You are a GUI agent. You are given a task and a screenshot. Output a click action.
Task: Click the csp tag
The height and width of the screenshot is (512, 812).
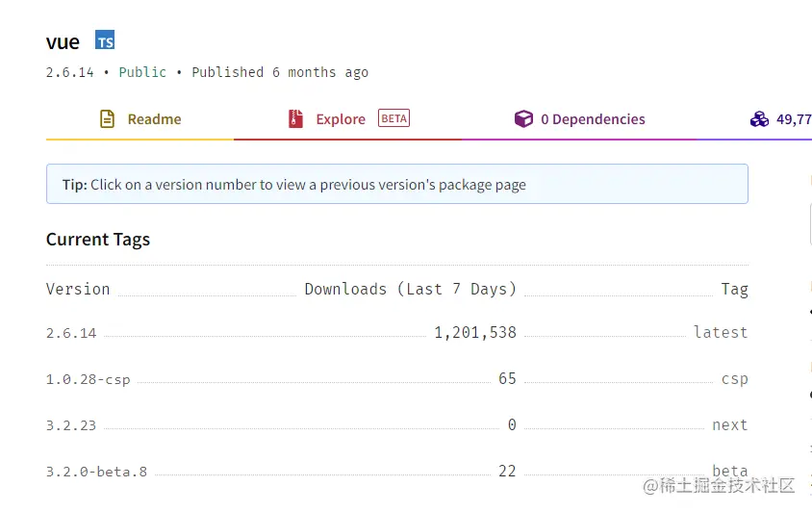click(735, 379)
